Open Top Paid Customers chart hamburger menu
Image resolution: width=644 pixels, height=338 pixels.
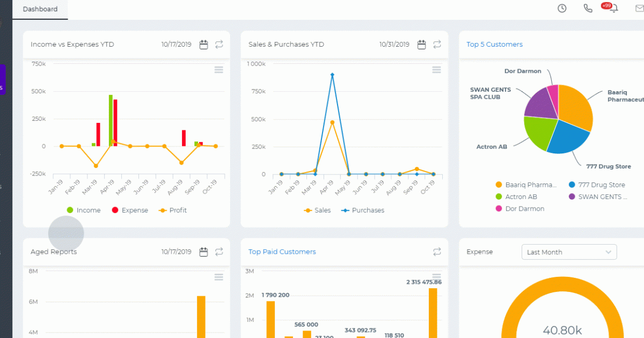tap(436, 277)
